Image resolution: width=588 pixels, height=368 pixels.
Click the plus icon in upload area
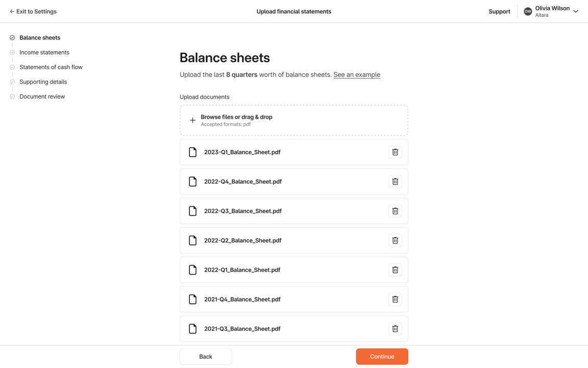192,120
